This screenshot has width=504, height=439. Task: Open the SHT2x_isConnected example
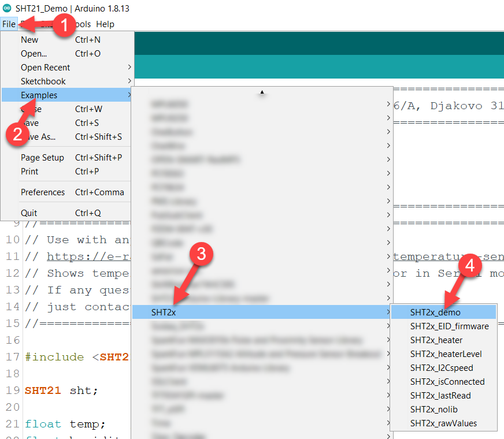[443, 381]
